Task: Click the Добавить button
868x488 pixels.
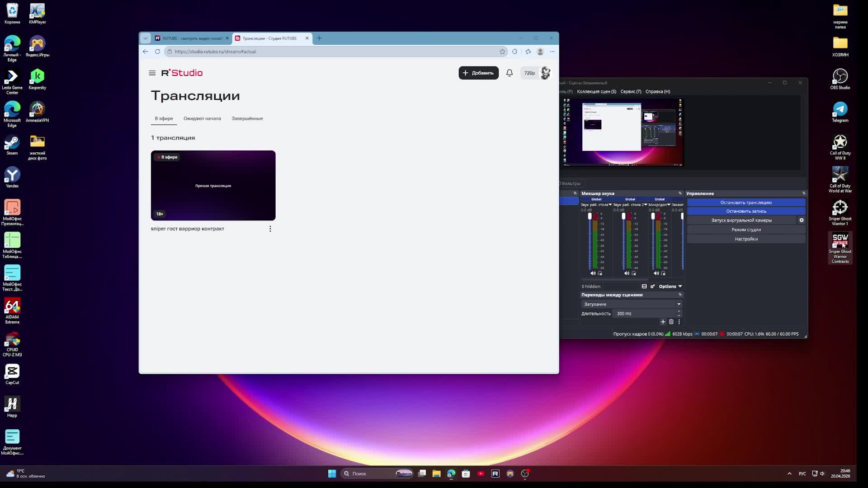Action: (x=478, y=73)
